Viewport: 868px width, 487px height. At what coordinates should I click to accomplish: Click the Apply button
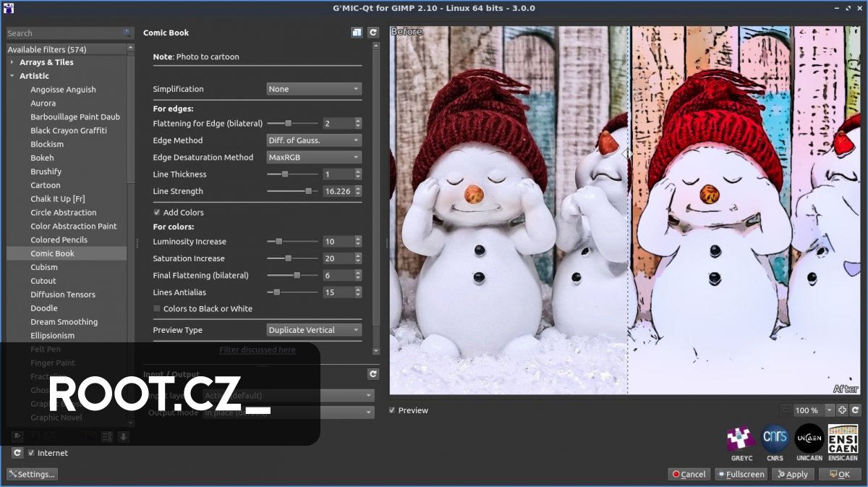pos(792,474)
